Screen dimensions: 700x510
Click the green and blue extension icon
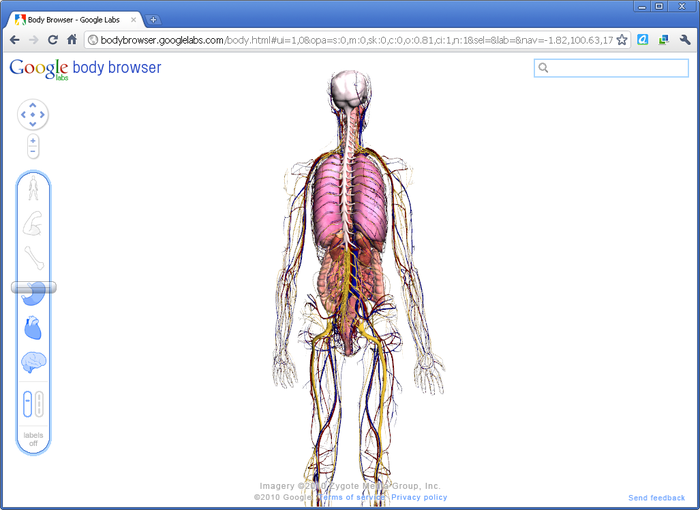(663, 40)
